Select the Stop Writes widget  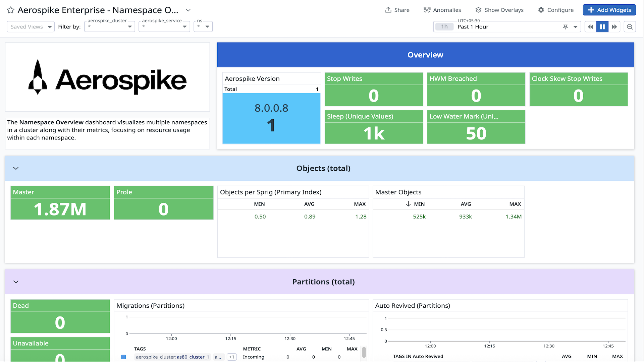click(x=374, y=89)
